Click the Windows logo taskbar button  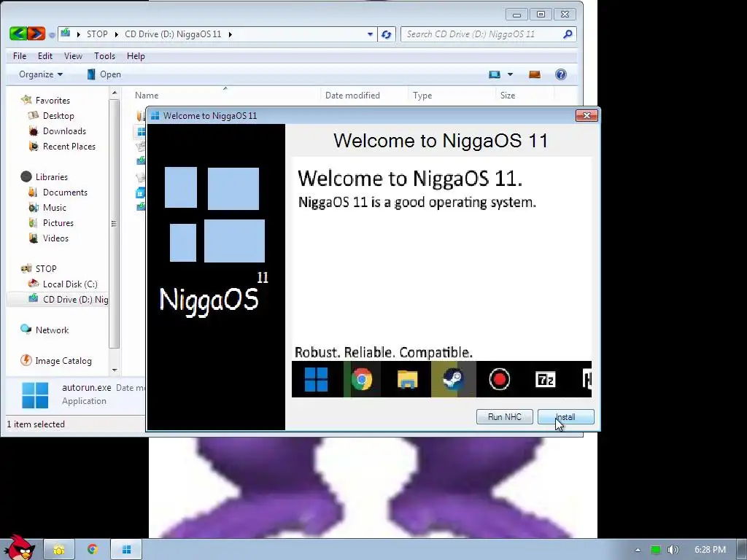(126, 550)
